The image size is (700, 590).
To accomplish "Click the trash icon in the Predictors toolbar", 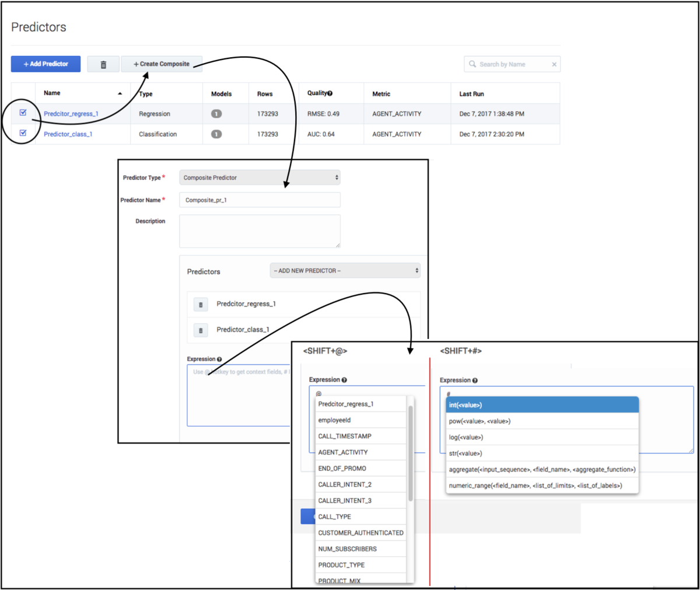I will 103,64.
